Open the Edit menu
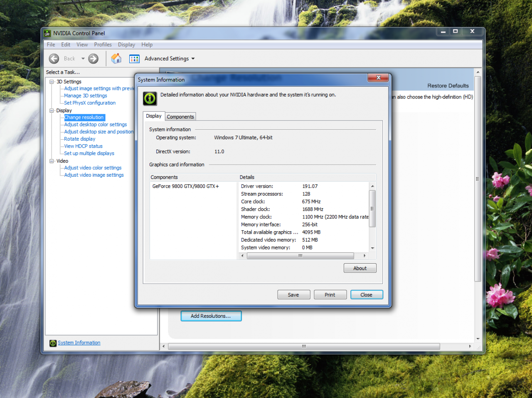The image size is (532, 398). click(x=66, y=44)
